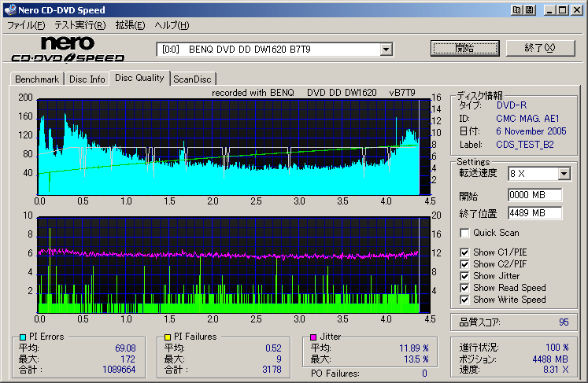
Task: Toggle the Show Jitter checkbox
Action: [464, 276]
